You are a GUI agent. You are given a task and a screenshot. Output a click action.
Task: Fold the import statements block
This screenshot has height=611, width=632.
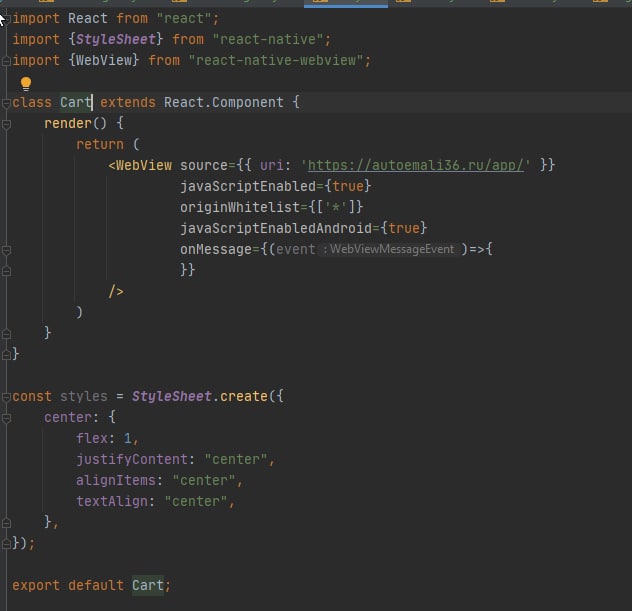tap(6, 19)
